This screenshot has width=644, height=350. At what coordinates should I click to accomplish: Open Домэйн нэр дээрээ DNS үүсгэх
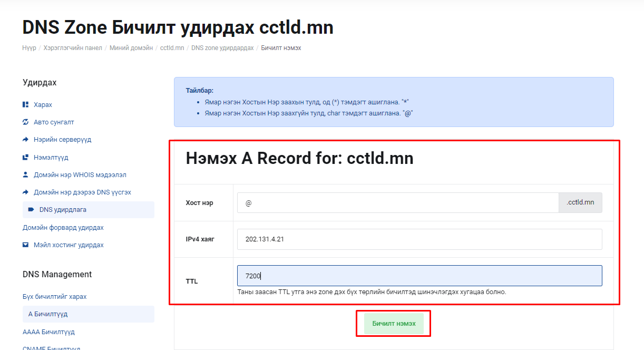coord(82,192)
